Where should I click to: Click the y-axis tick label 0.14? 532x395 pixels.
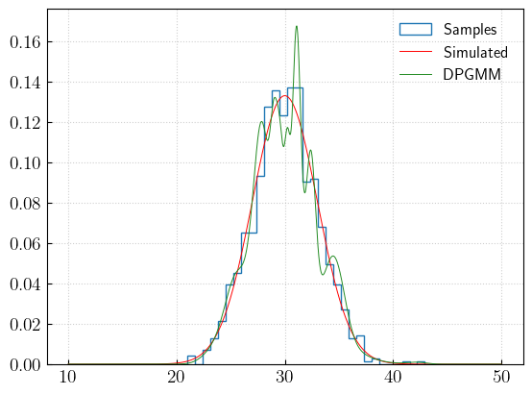click(25, 83)
